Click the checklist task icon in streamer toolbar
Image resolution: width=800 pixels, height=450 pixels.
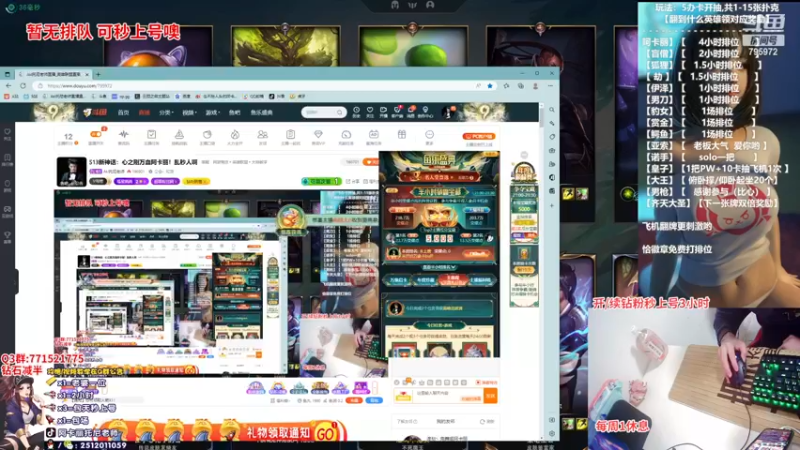coord(152,136)
